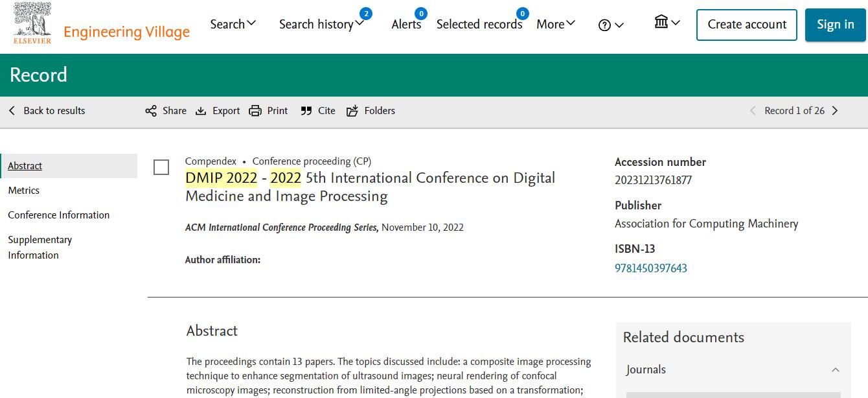Click the Search history count badge
Screen dimensions: 868x398
[x=365, y=13]
